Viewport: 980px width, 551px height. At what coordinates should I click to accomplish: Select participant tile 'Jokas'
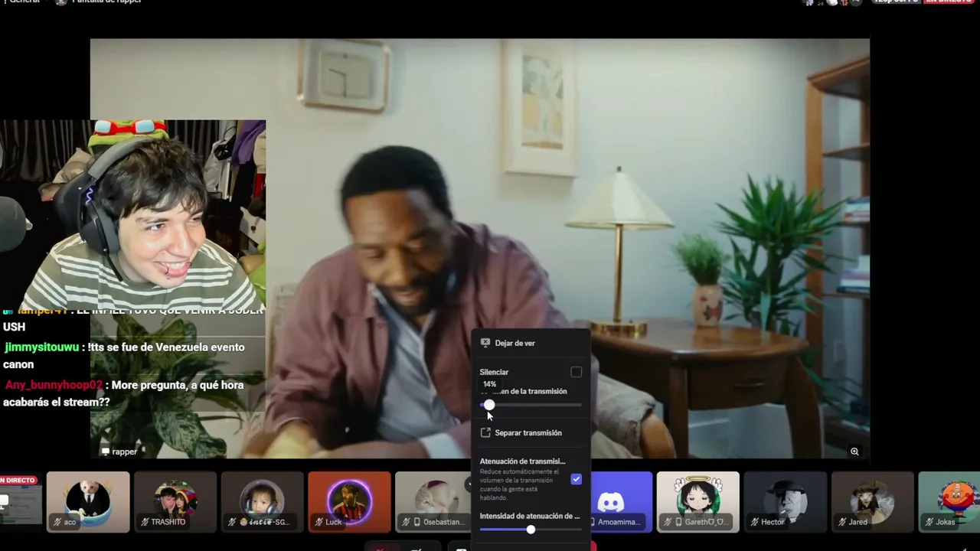click(x=949, y=502)
